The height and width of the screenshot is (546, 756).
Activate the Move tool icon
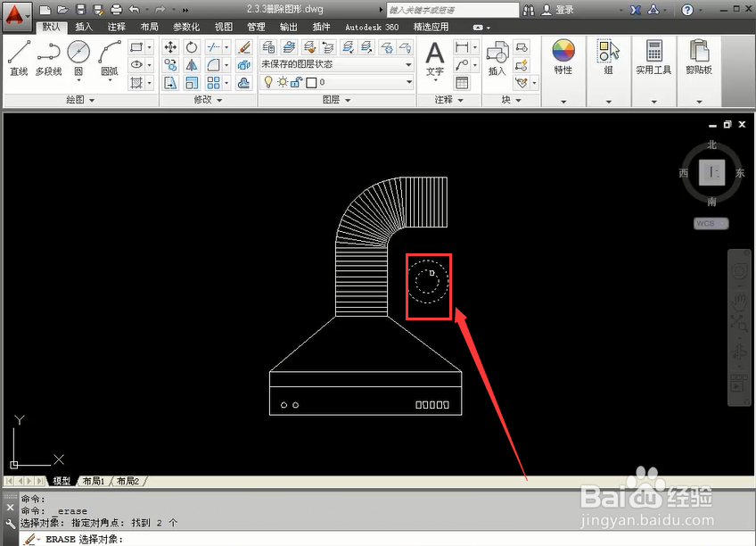(x=170, y=47)
